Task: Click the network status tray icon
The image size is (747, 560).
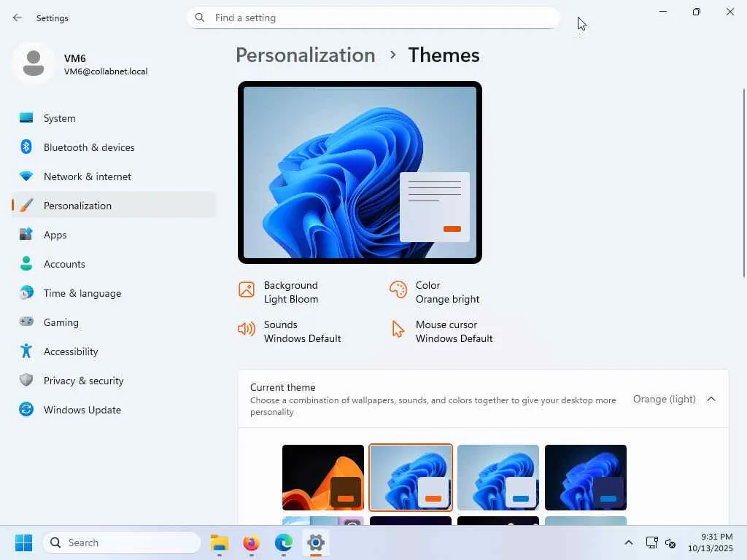Action: pos(651,542)
